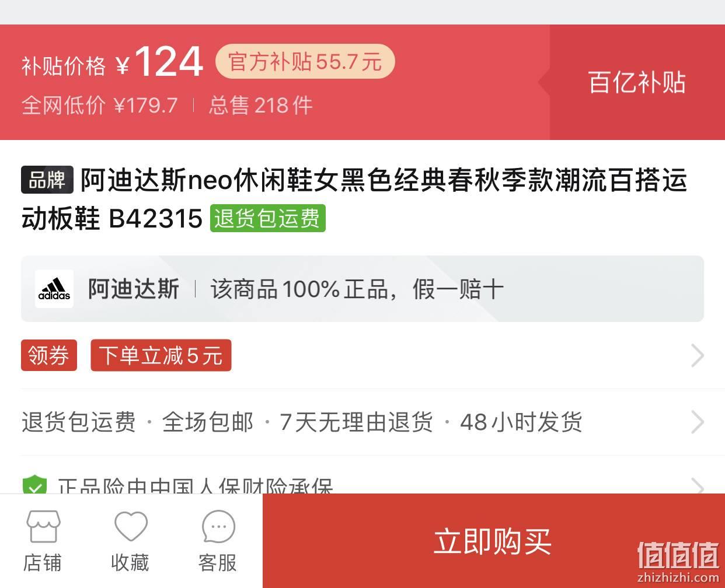The height and width of the screenshot is (588, 725).
Task: Click the 值值值 watermark logo
Action: click(678, 560)
